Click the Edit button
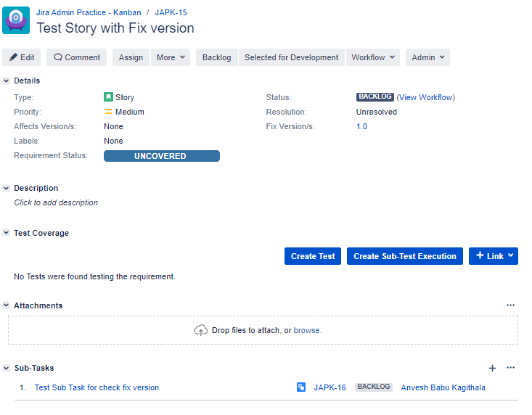Image resolution: width=532 pixels, height=415 pixels. (x=21, y=57)
